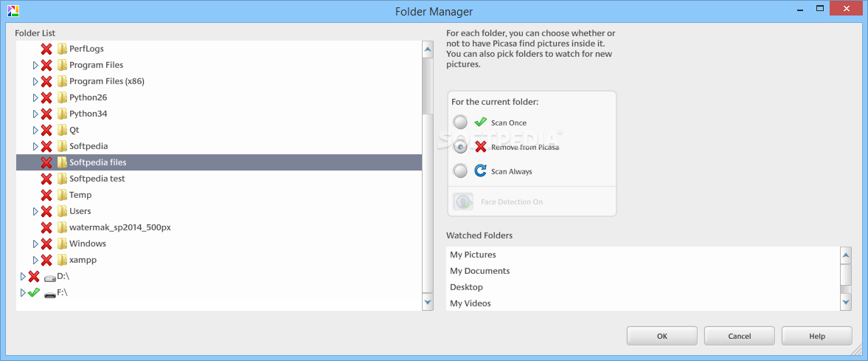Expand the D:\ drive node
The height and width of the screenshot is (361, 868).
click(24, 276)
